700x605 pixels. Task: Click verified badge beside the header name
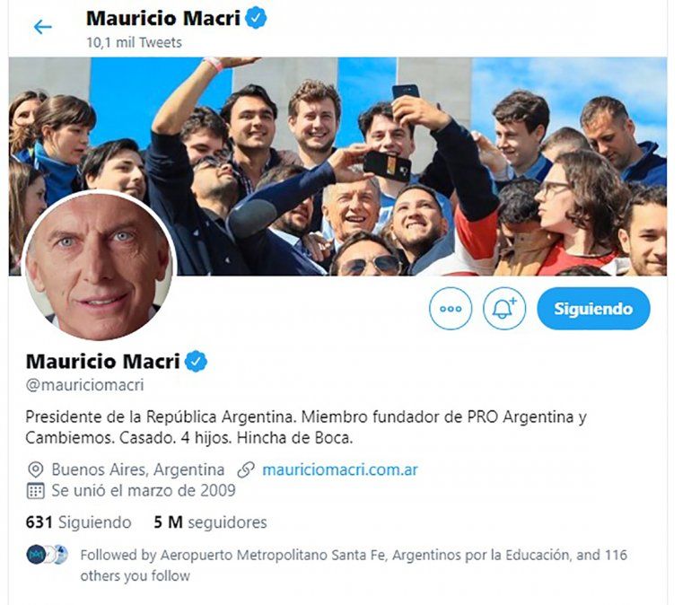[x=256, y=18]
